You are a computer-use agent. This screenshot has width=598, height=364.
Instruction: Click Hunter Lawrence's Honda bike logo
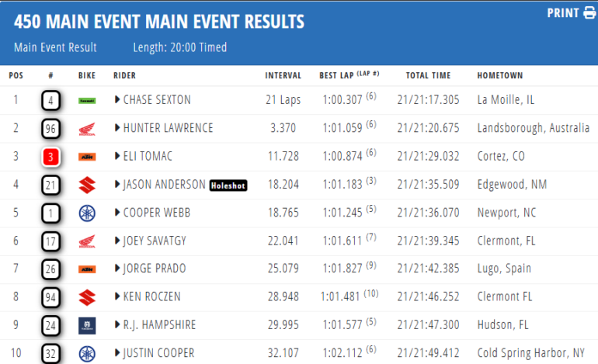pyautogui.click(x=87, y=128)
